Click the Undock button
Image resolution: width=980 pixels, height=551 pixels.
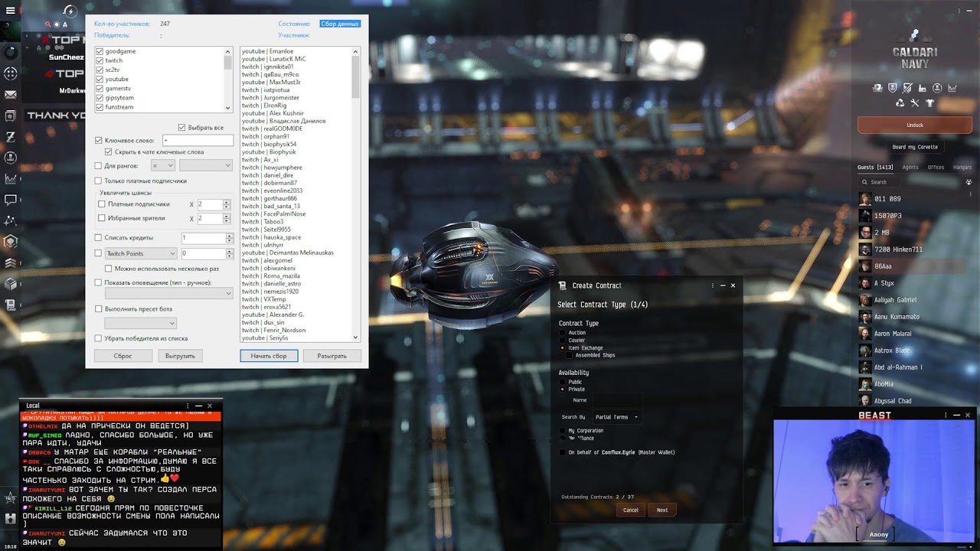[915, 125]
